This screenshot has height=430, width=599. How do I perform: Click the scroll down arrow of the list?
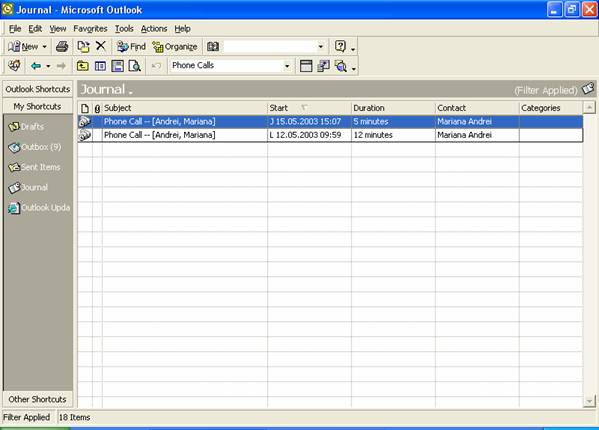click(x=589, y=401)
